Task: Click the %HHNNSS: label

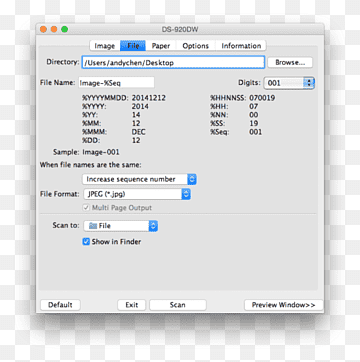Action: tap(228, 98)
